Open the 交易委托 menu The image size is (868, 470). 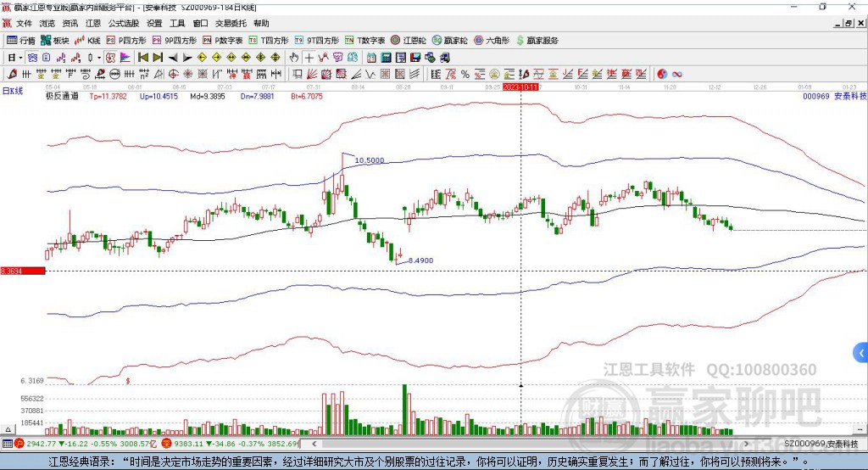(x=231, y=23)
